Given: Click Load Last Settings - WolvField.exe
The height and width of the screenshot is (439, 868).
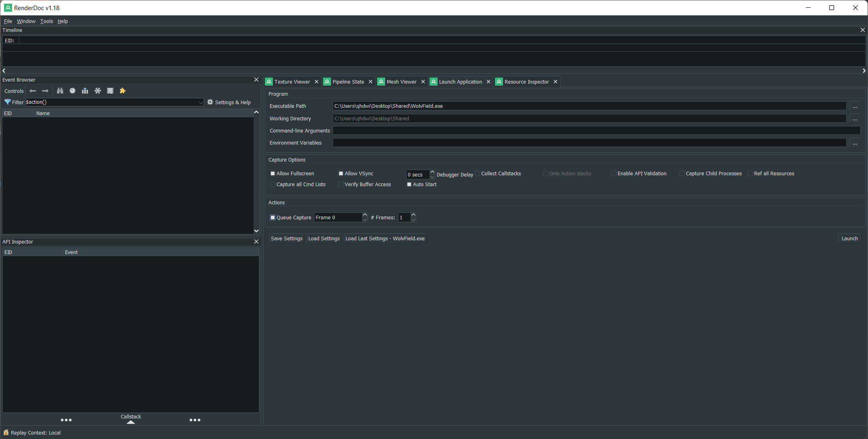Looking at the screenshot, I should pyautogui.click(x=385, y=238).
